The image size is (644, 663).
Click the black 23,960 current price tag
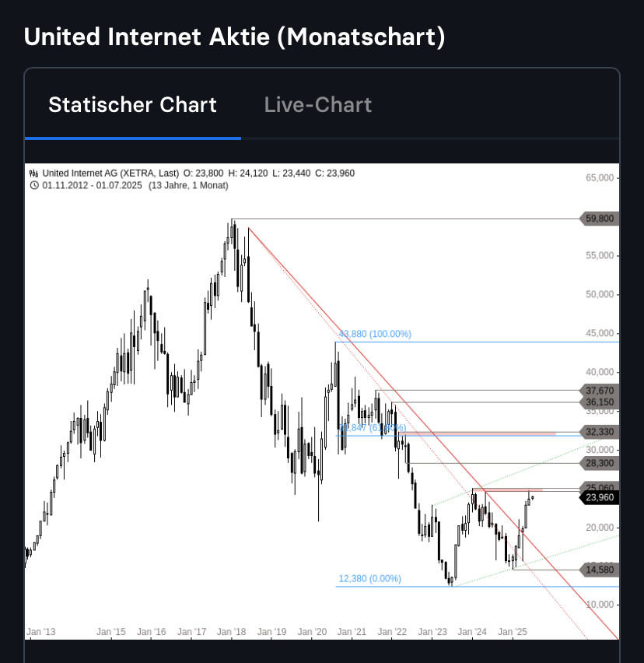tap(599, 497)
